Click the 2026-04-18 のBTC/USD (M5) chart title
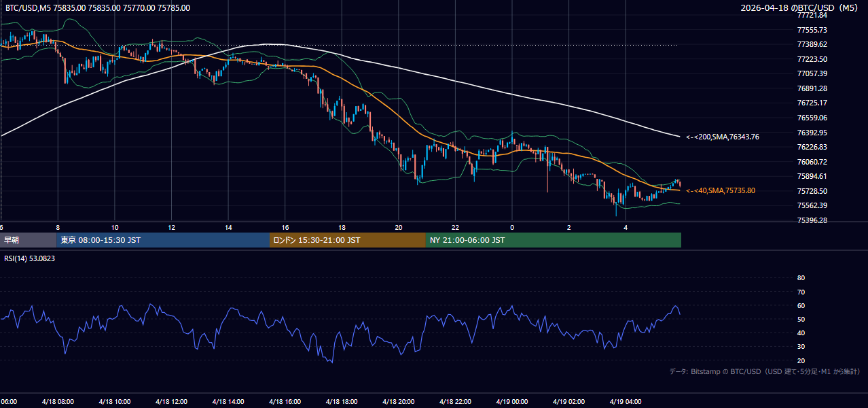Screen dimensions: 868x408 801,8
